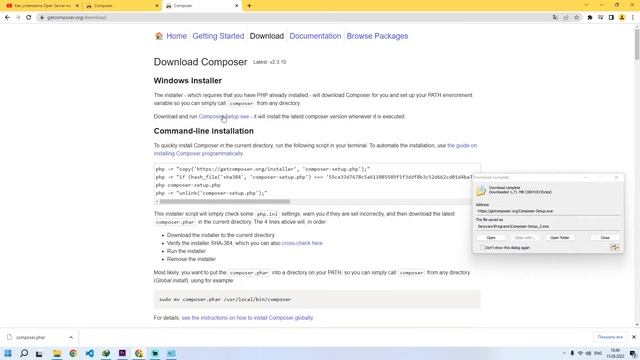
Task: Click the browser forward arrow
Action: pos(18,18)
